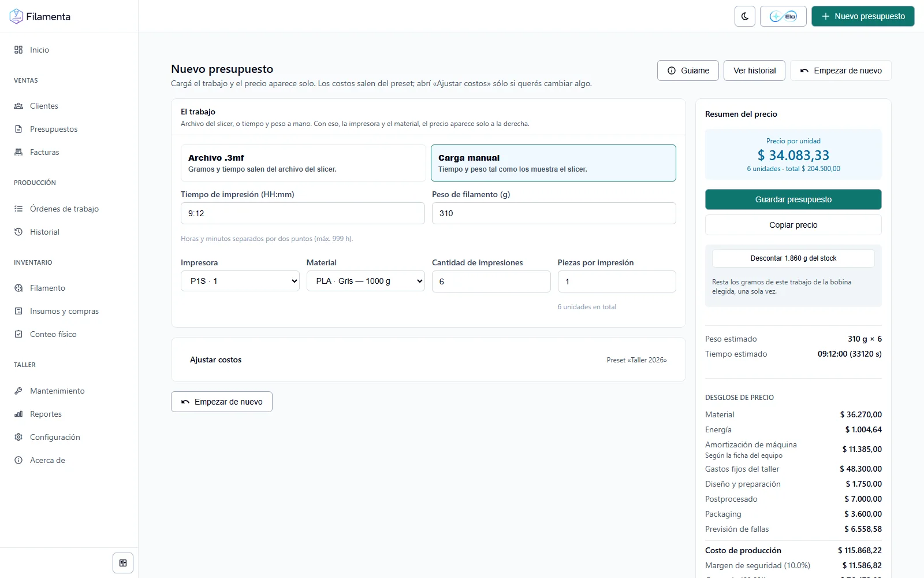Viewport: 924px width, 578px height.
Task: Open Ver historial
Action: click(754, 71)
